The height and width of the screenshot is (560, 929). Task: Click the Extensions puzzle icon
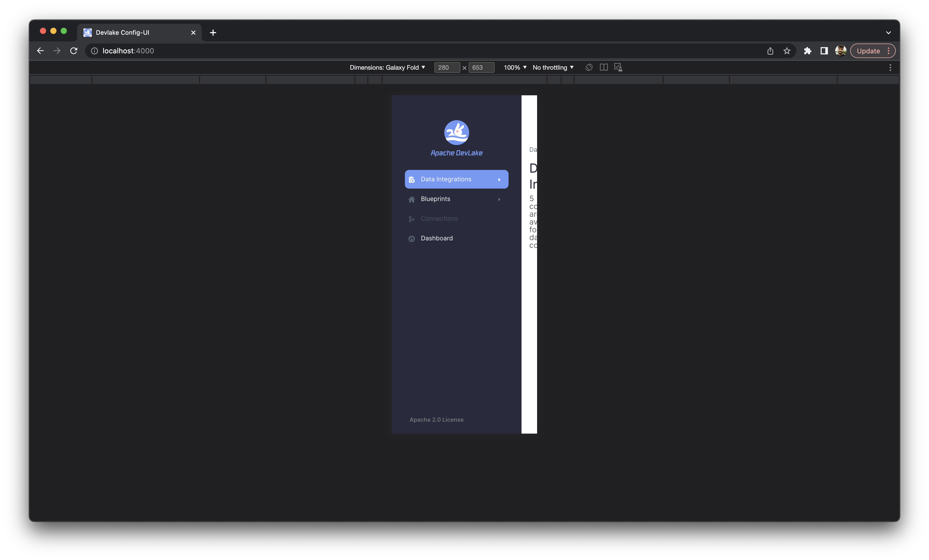pos(807,51)
